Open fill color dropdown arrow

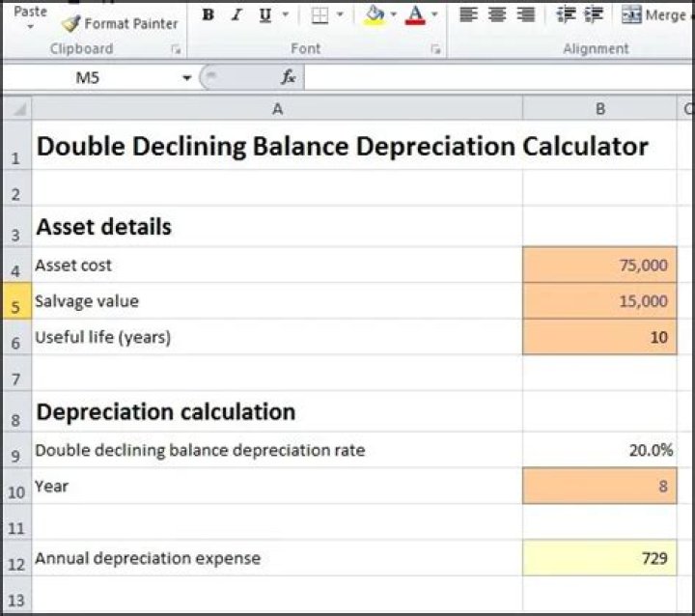(x=393, y=14)
